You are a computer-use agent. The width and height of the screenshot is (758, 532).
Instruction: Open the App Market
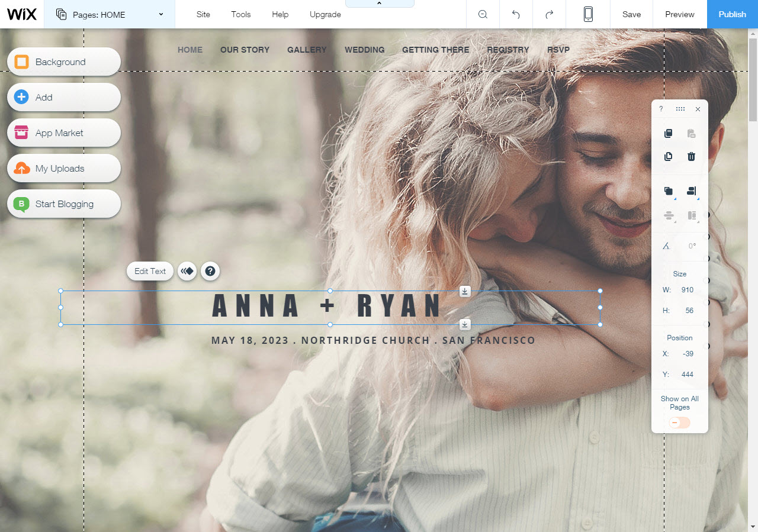tap(64, 133)
